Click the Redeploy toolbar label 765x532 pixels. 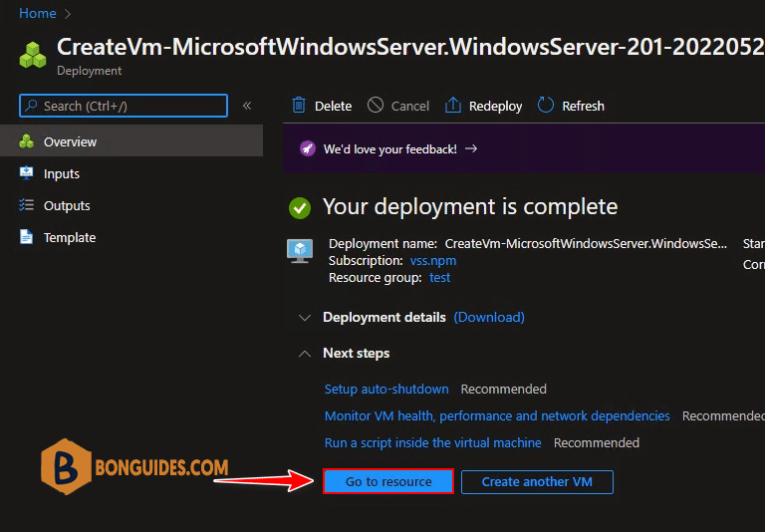496,107
